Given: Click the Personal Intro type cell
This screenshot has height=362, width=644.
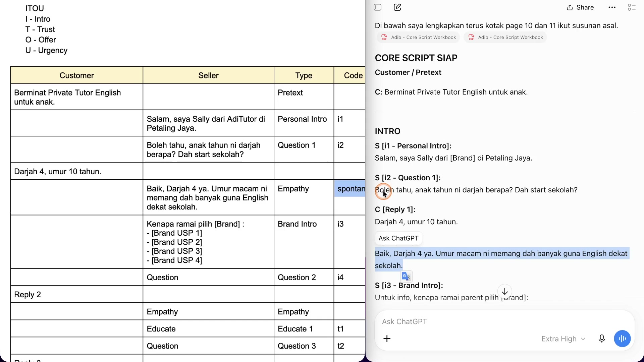Looking at the screenshot, I should 304,123.
